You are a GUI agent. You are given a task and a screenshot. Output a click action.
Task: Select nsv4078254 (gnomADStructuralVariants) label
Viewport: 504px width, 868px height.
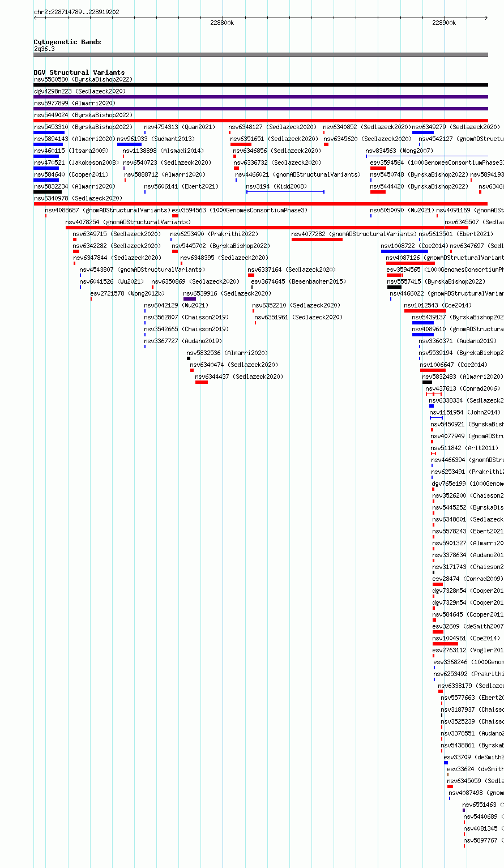(x=128, y=222)
